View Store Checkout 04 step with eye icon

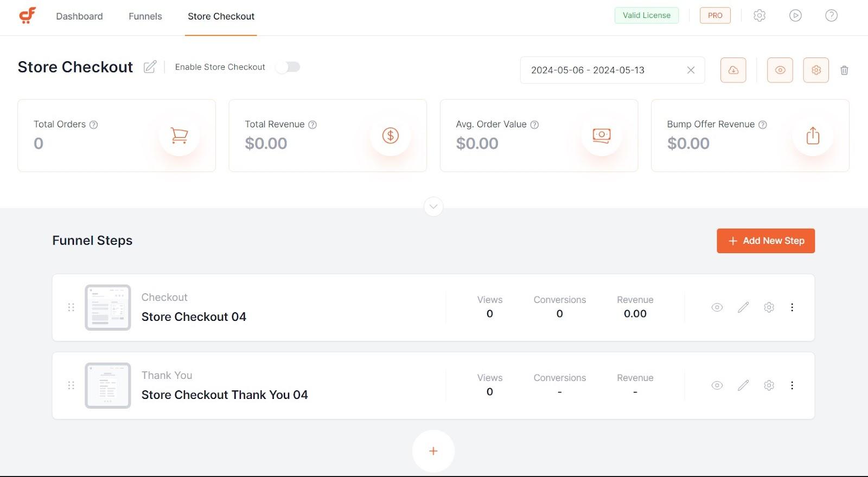(x=717, y=307)
